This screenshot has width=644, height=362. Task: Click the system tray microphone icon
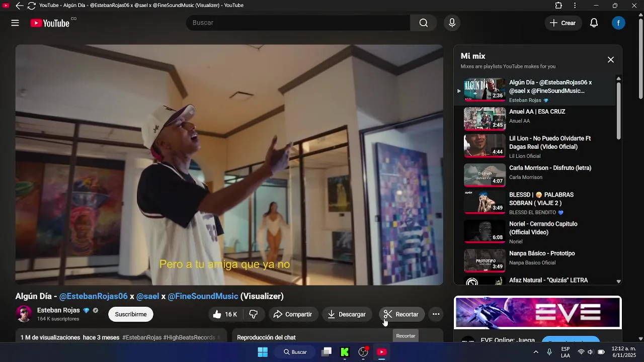[x=549, y=352]
